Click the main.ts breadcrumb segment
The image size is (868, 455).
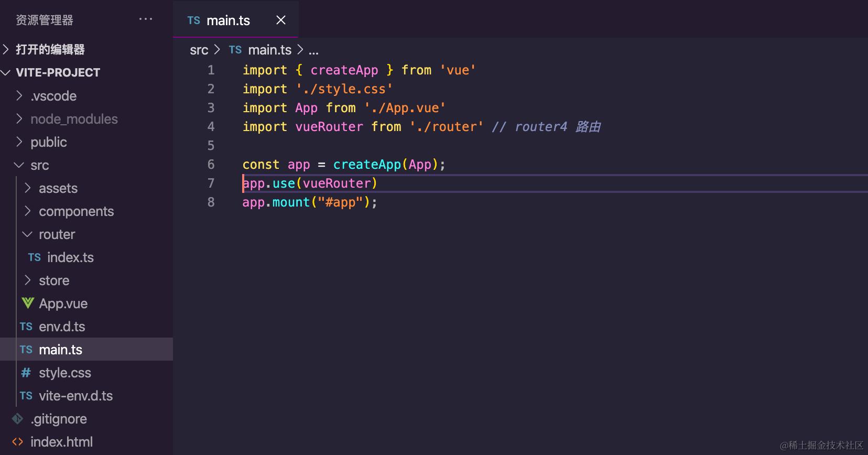pyautogui.click(x=270, y=50)
